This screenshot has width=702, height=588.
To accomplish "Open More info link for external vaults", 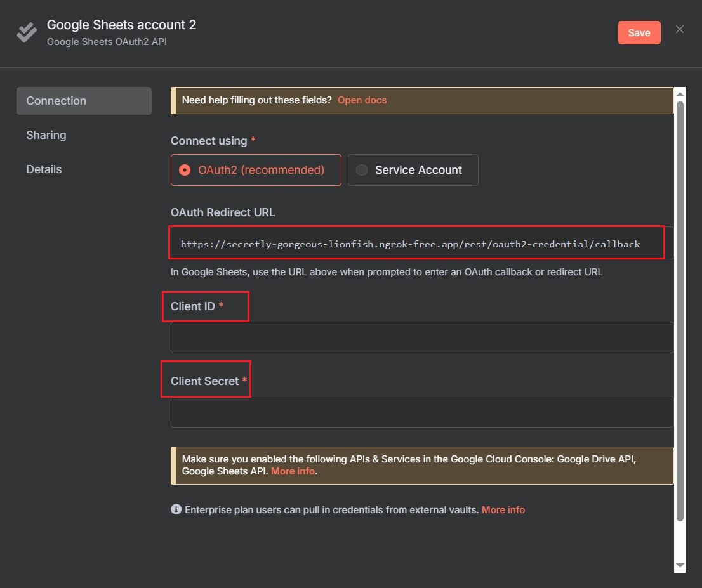I will pos(503,510).
